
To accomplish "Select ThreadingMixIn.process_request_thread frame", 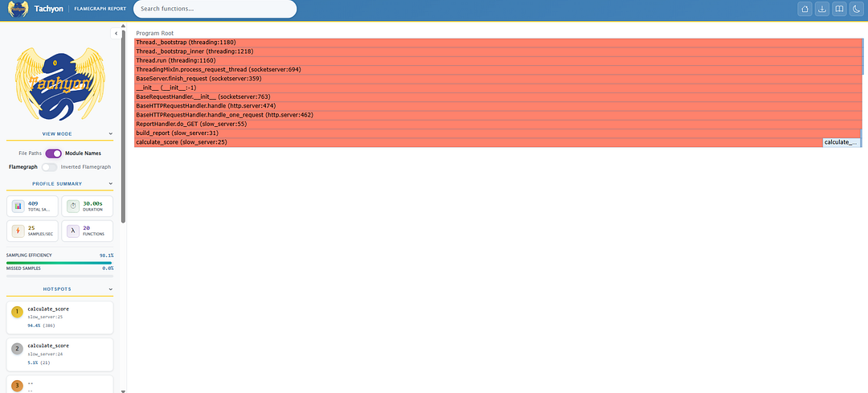I will coord(498,70).
